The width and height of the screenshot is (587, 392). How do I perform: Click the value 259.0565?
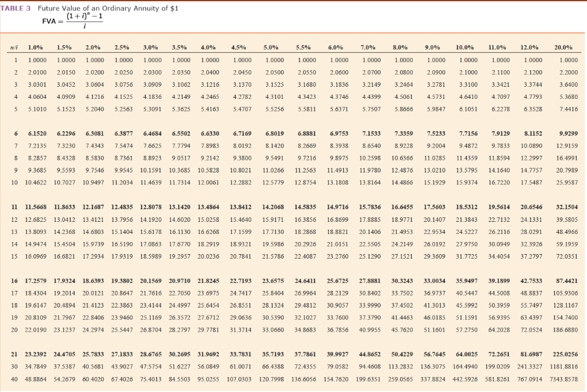[x=401, y=379]
